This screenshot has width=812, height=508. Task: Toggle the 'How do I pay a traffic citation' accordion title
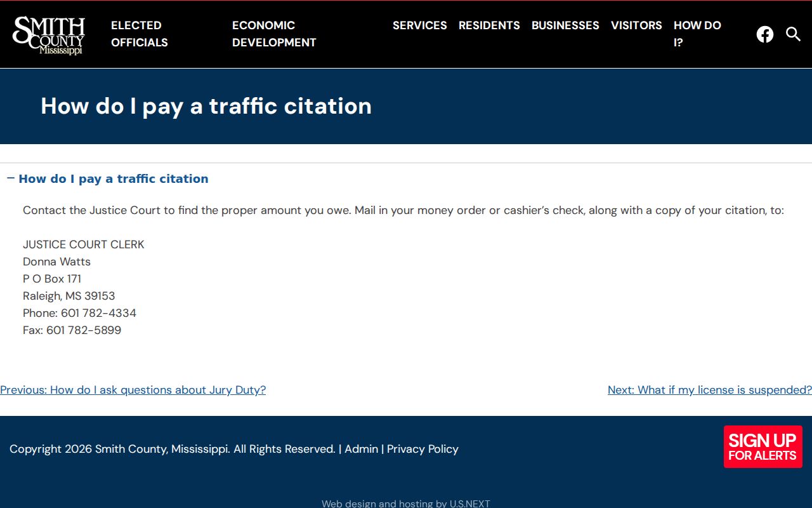pyautogui.click(x=114, y=179)
